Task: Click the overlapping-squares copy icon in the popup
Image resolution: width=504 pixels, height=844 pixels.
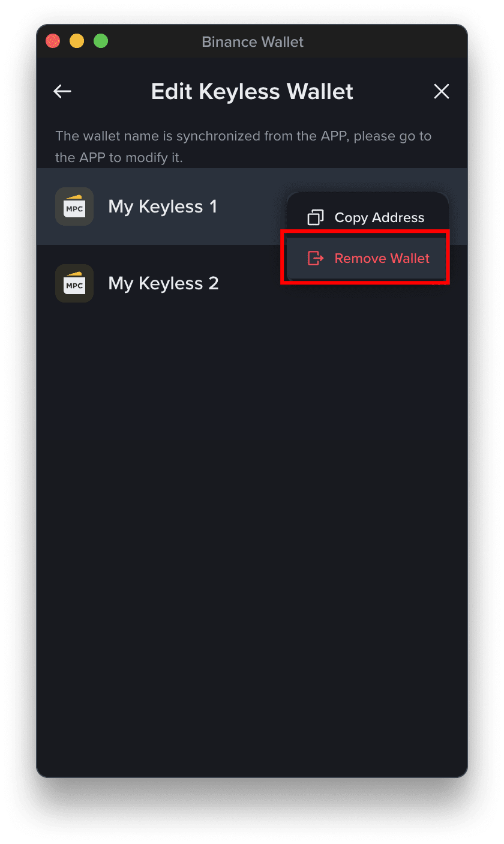Action: coord(316,217)
